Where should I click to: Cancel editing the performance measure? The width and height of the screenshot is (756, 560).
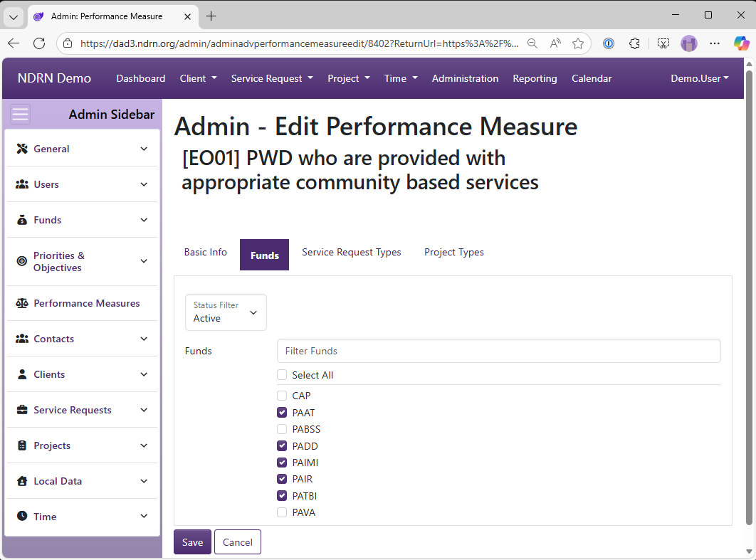point(238,542)
